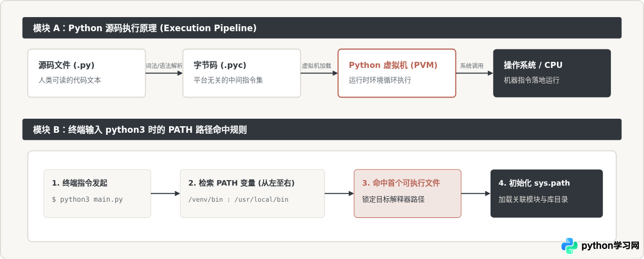This screenshot has width=644, height=259.
Task: Click the 运行时环境循环执行 text
Action: 380,80
